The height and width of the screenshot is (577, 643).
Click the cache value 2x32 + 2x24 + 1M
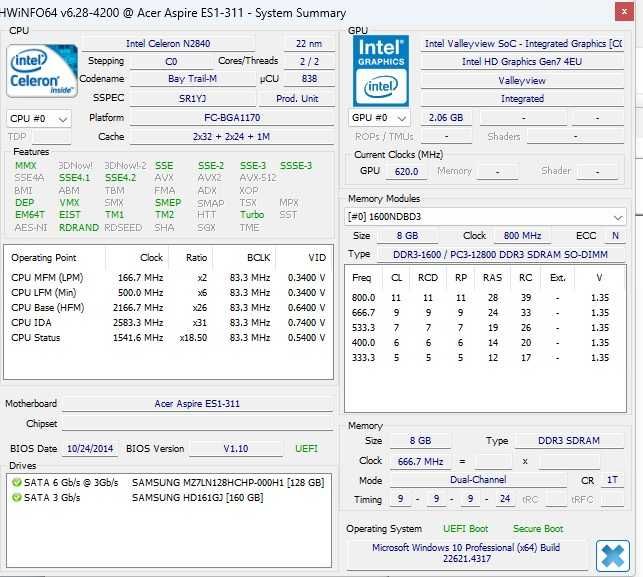(x=232, y=137)
